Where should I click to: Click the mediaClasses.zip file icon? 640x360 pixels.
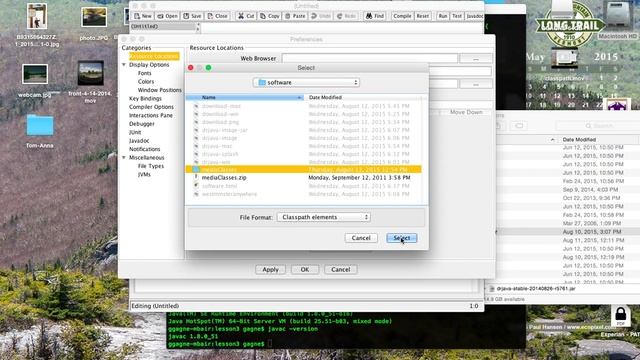point(196,178)
